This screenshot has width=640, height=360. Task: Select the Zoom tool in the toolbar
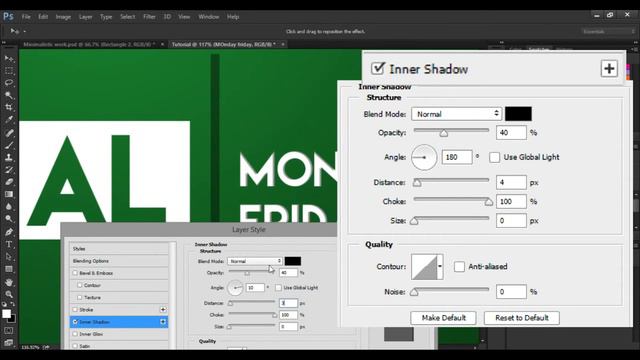coord(9,294)
